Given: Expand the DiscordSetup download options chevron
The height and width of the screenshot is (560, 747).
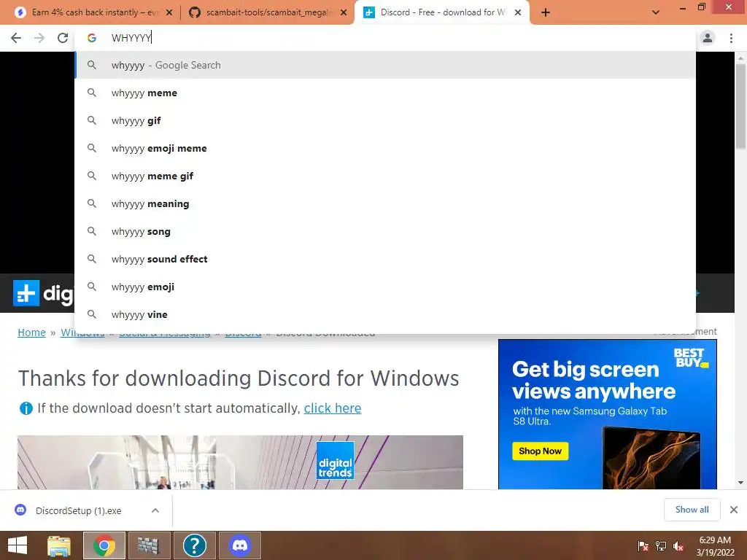Looking at the screenshot, I should click(155, 510).
